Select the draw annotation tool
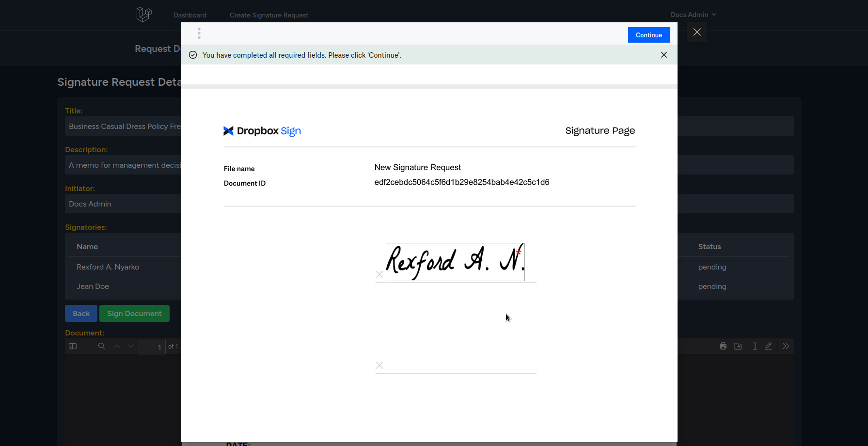This screenshot has height=446, width=868. 769,346
